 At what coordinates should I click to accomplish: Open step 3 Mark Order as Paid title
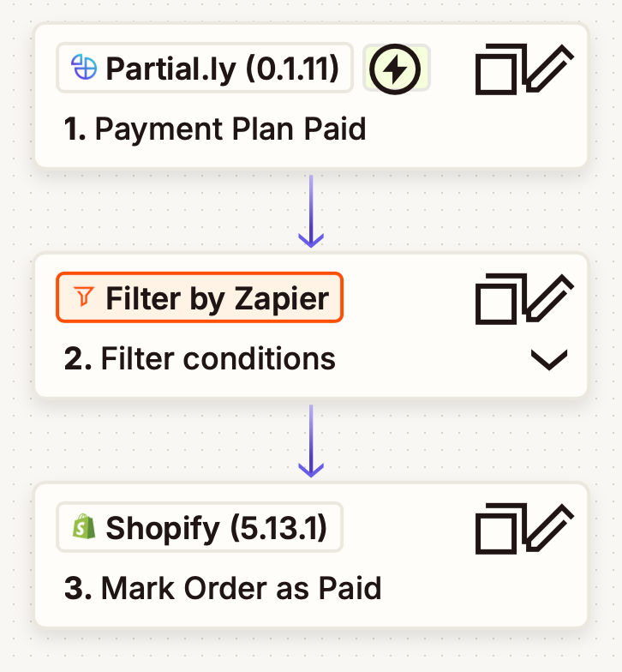(223, 589)
